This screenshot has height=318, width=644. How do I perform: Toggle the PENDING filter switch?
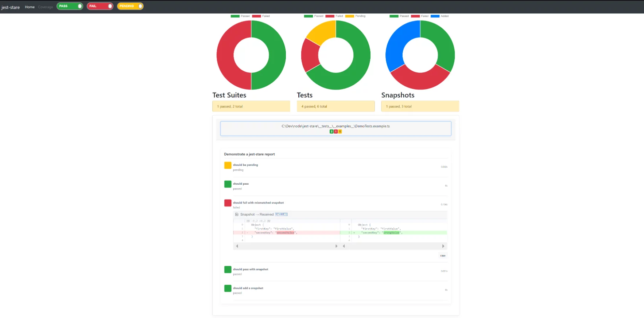tap(130, 6)
